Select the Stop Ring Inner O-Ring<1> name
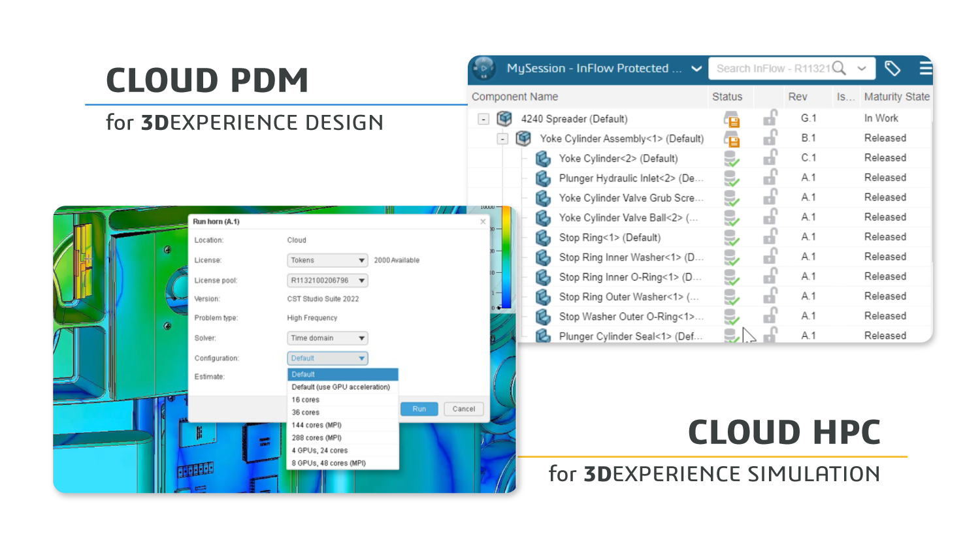 (630, 277)
